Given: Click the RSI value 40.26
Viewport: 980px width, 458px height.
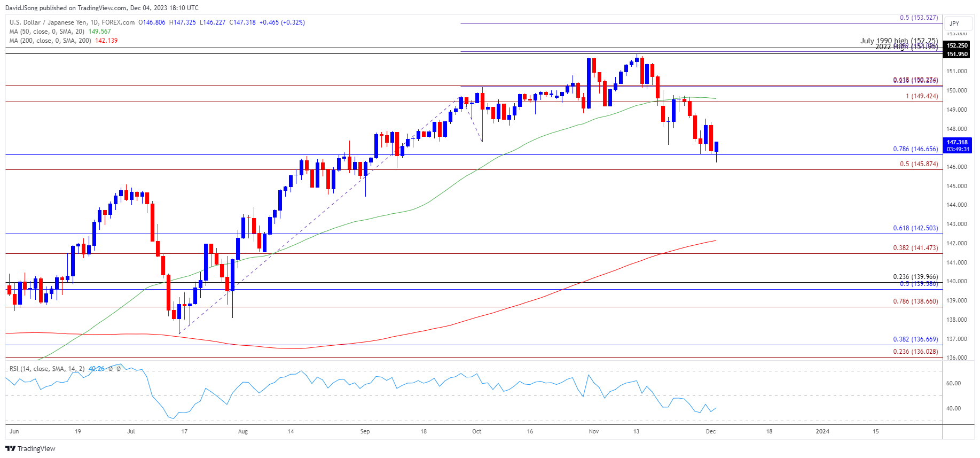Looking at the screenshot, I should pos(97,369).
